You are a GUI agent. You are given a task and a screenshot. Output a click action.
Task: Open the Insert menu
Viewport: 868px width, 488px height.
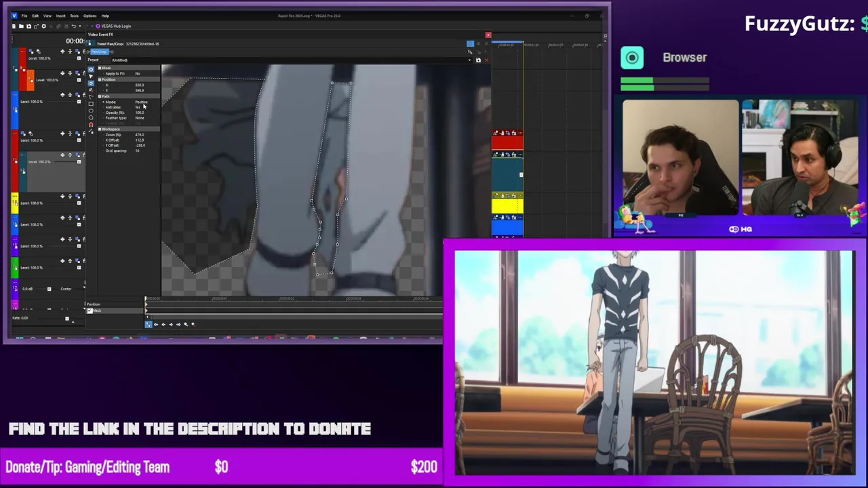tap(61, 16)
